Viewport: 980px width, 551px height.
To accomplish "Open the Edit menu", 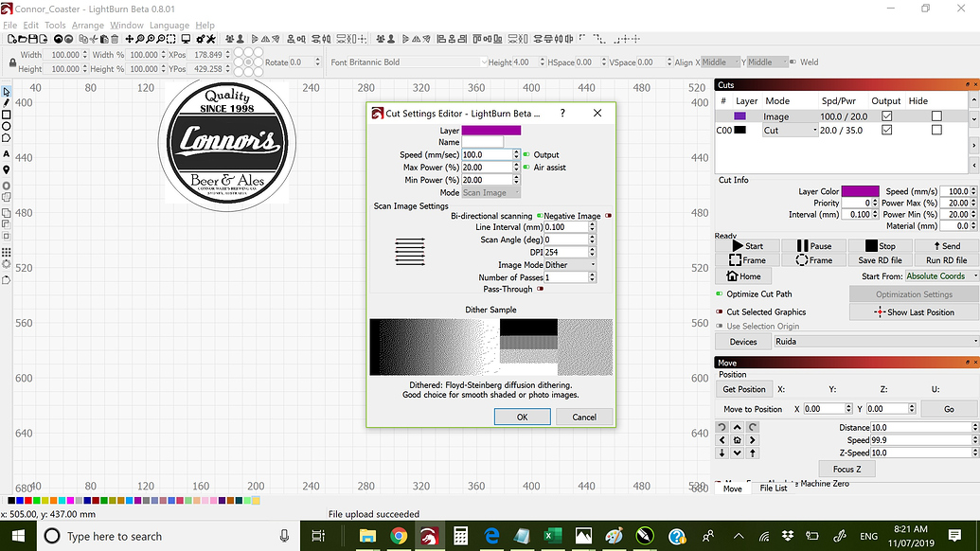I will [x=30, y=25].
